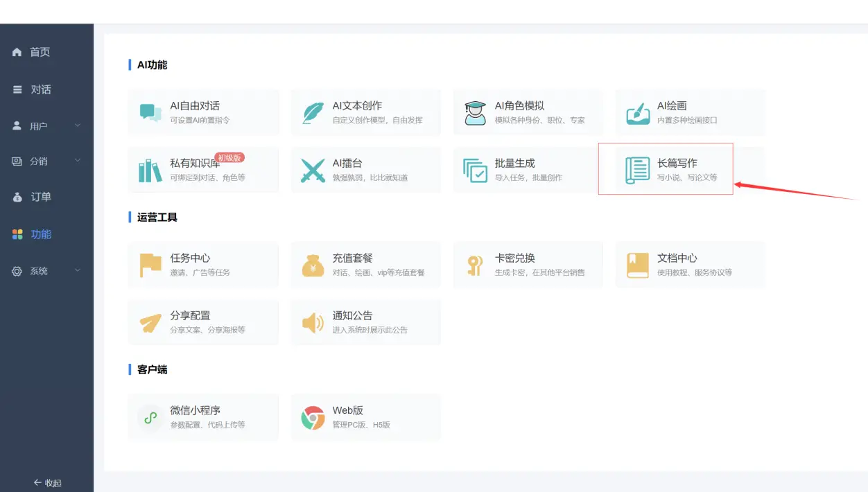Open the highlighted 长篇写作 card
This screenshot has width=868, height=492.
(666, 169)
